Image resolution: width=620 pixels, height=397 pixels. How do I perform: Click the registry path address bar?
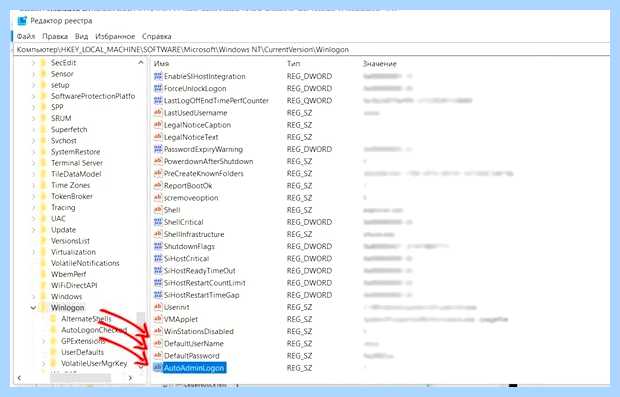312,49
